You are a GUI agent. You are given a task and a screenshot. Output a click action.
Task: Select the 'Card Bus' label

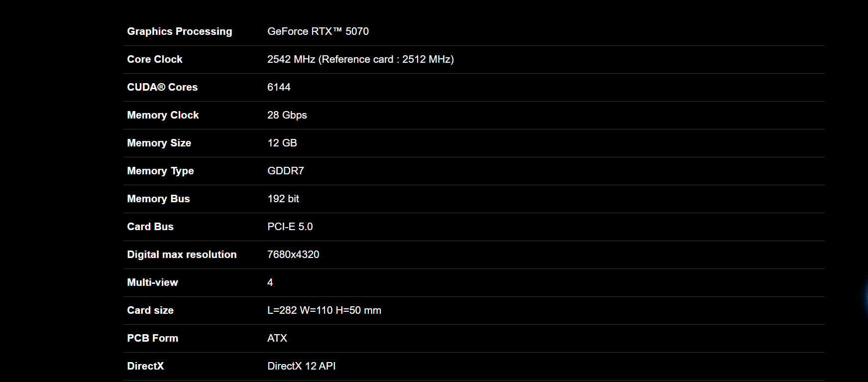point(150,227)
